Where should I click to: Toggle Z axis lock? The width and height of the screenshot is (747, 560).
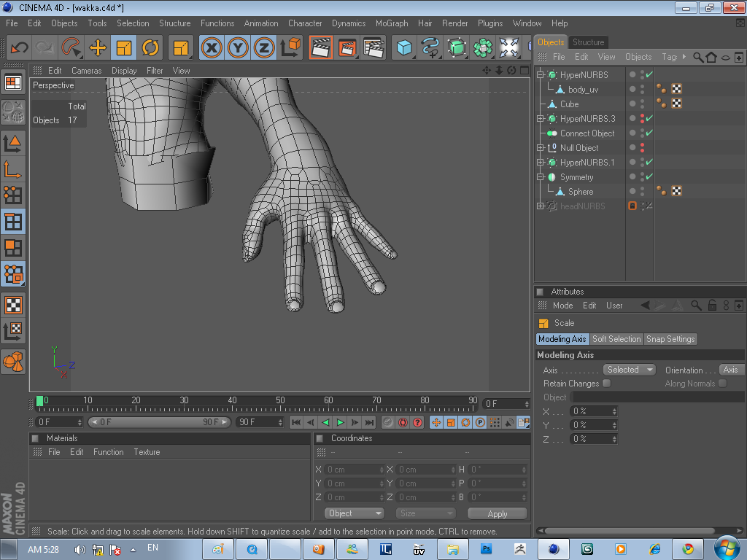click(264, 47)
